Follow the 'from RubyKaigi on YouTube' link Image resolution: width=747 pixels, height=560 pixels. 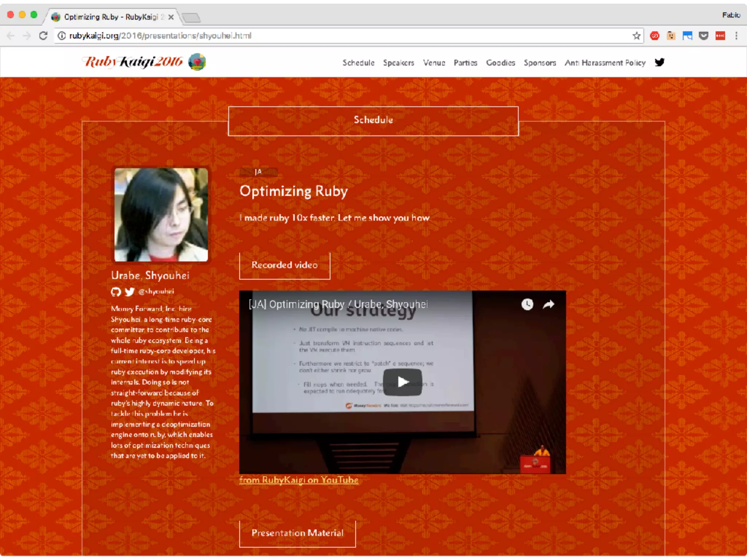point(299,480)
